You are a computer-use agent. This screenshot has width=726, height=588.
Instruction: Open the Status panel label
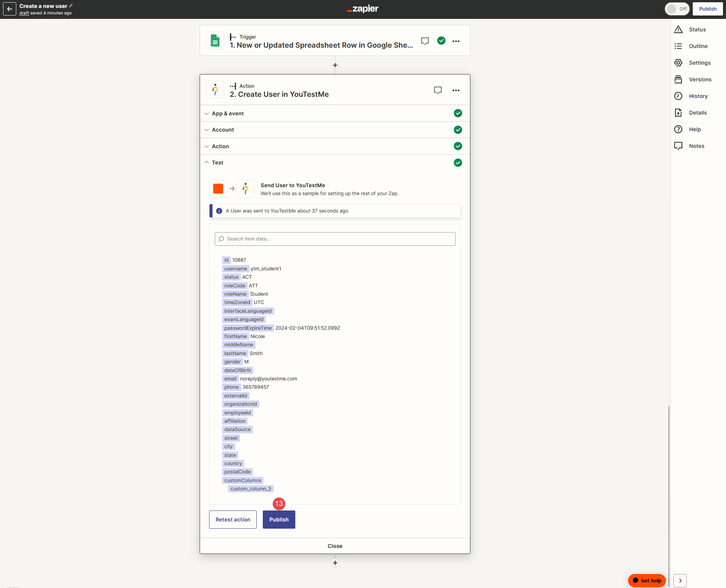pyautogui.click(x=697, y=29)
